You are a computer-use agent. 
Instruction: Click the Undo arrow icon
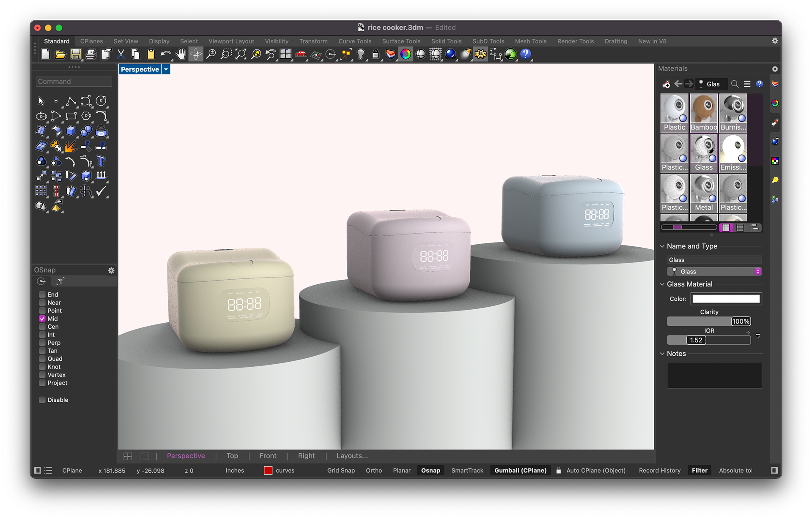coord(165,54)
